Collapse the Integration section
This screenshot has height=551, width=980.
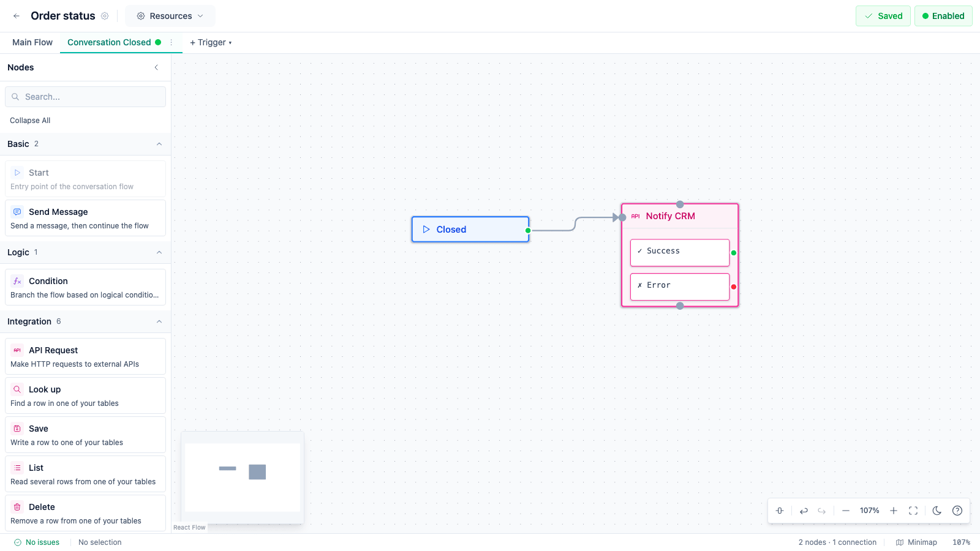click(85, 321)
